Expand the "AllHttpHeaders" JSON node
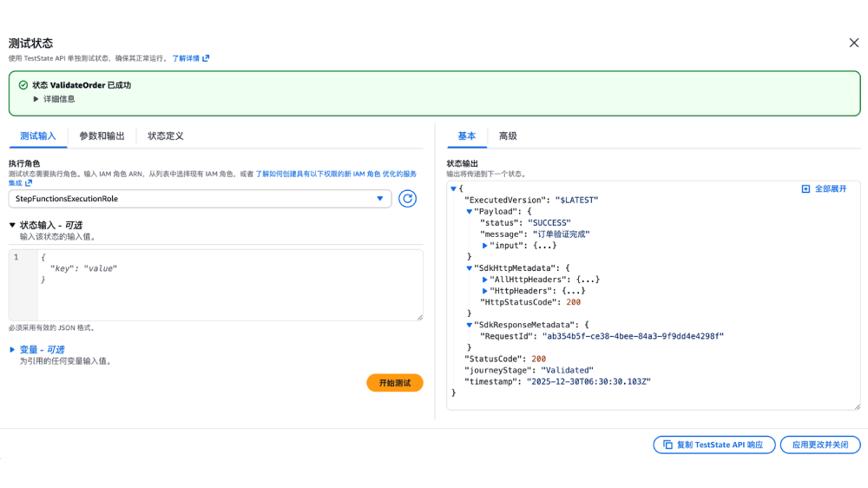Image resolution: width=868 pixels, height=488 pixels. tap(485, 280)
